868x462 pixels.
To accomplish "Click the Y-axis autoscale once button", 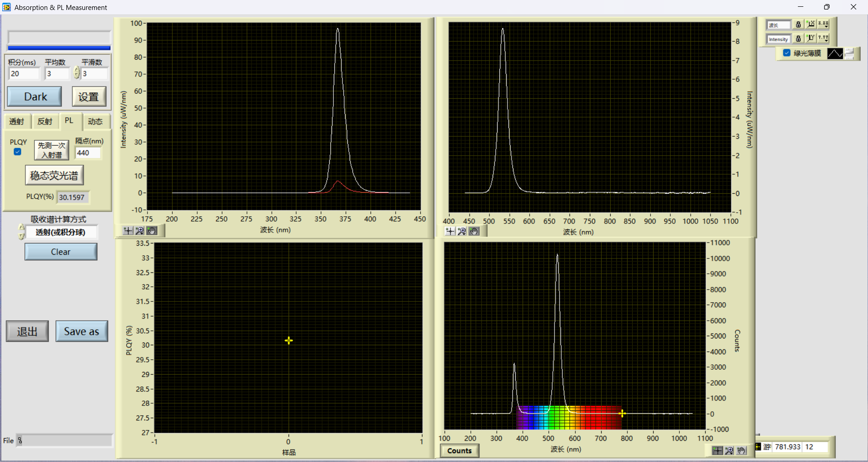I will pos(811,38).
